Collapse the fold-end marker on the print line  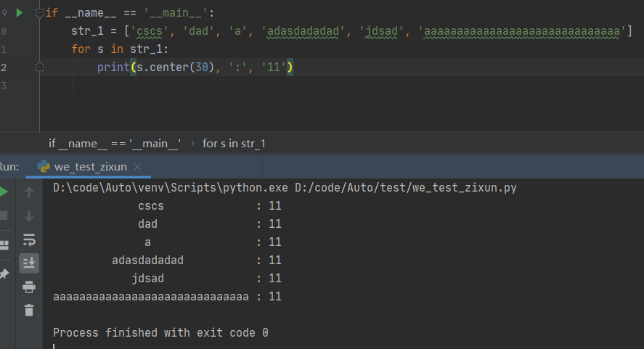click(39, 67)
